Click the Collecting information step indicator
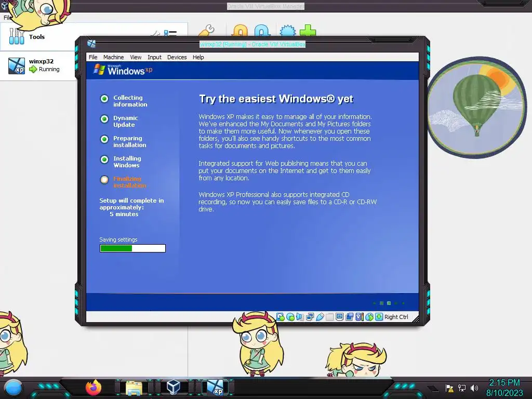 point(104,98)
